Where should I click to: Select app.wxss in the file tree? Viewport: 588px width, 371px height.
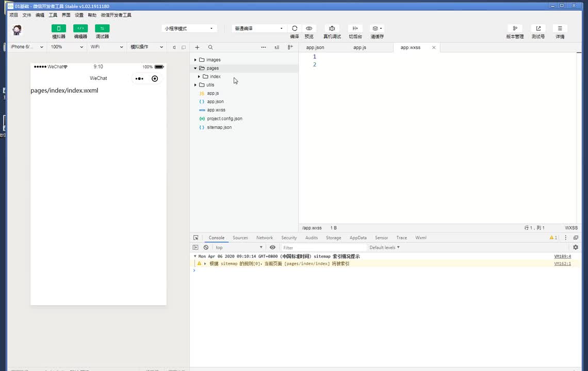(x=216, y=110)
